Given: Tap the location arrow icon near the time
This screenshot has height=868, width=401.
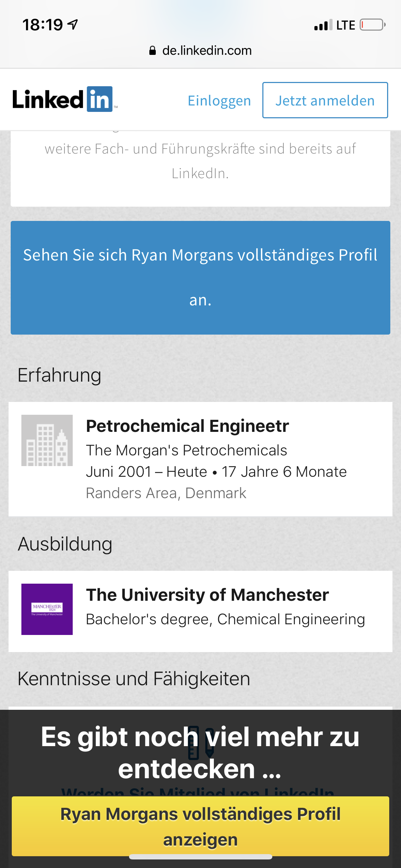Looking at the screenshot, I should click(x=73, y=24).
